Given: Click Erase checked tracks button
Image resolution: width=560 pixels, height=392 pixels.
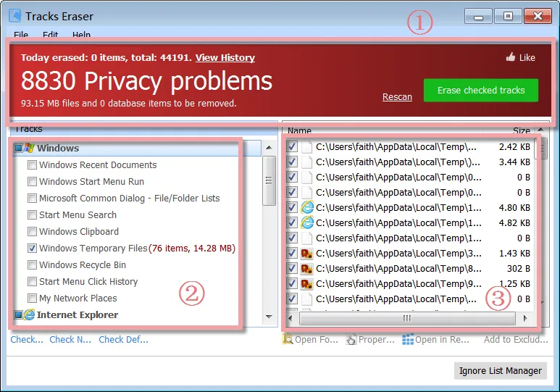Looking at the screenshot, I should (481, 90).
